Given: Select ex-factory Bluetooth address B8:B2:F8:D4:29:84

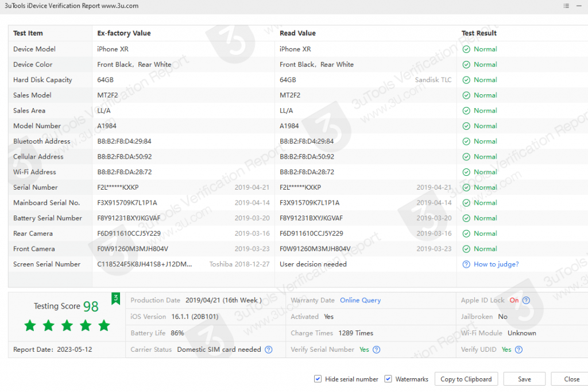Looking at the screenshot, I should [124, 141].
